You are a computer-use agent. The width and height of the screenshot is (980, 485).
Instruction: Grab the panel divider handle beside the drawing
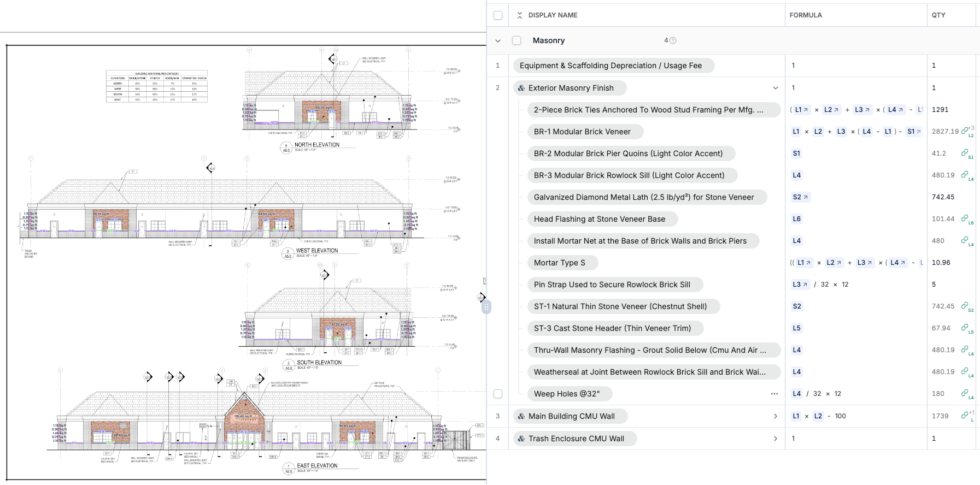click(486, 307)
